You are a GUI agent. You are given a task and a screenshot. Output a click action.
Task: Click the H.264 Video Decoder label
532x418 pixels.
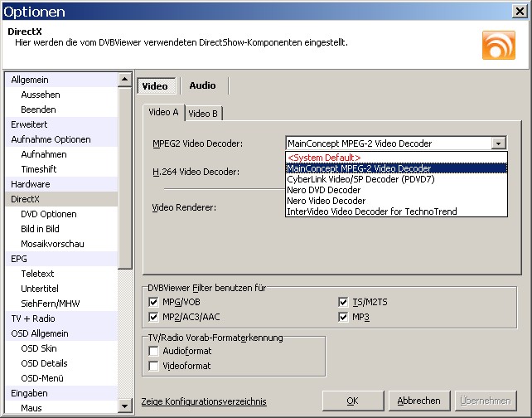point(196,172)
